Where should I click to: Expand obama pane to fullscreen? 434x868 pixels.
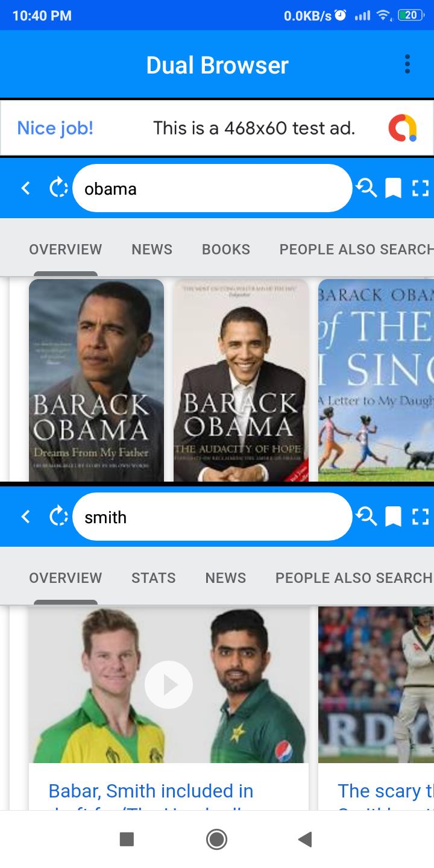420,189
